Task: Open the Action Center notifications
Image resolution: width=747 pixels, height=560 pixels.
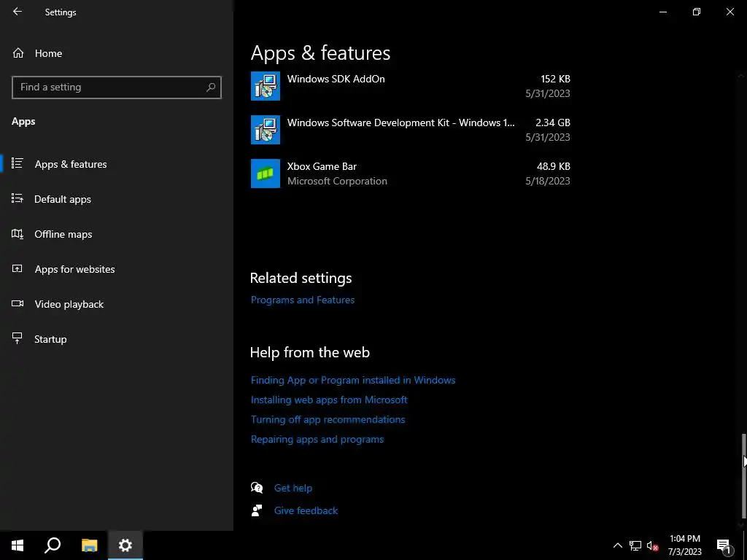Action: 724,545
